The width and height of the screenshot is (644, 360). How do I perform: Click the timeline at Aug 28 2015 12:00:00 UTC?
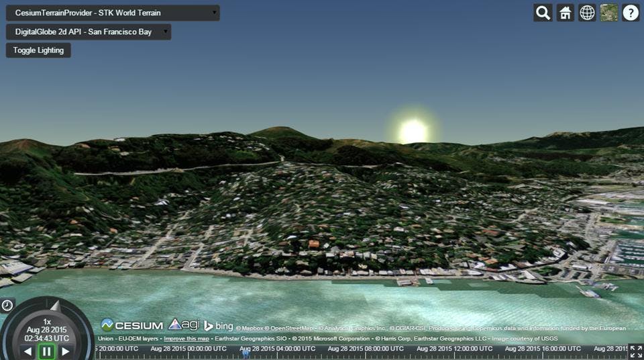454,349
